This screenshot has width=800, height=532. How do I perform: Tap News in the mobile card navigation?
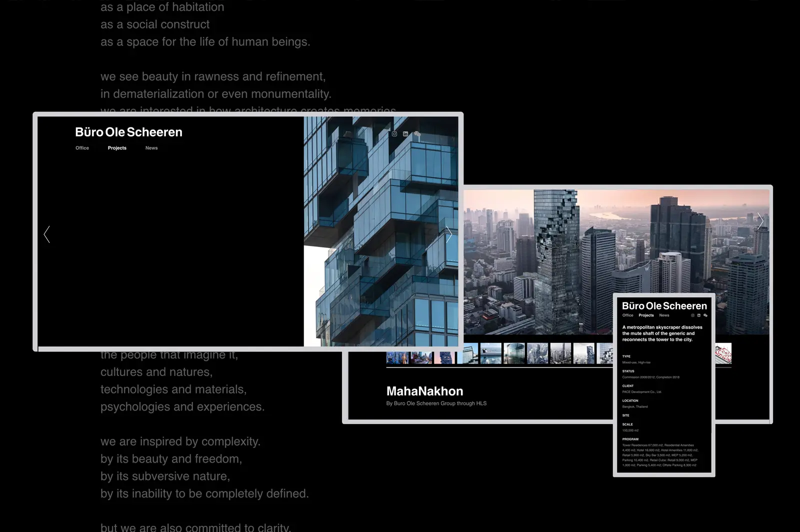(x=664, y=315)
